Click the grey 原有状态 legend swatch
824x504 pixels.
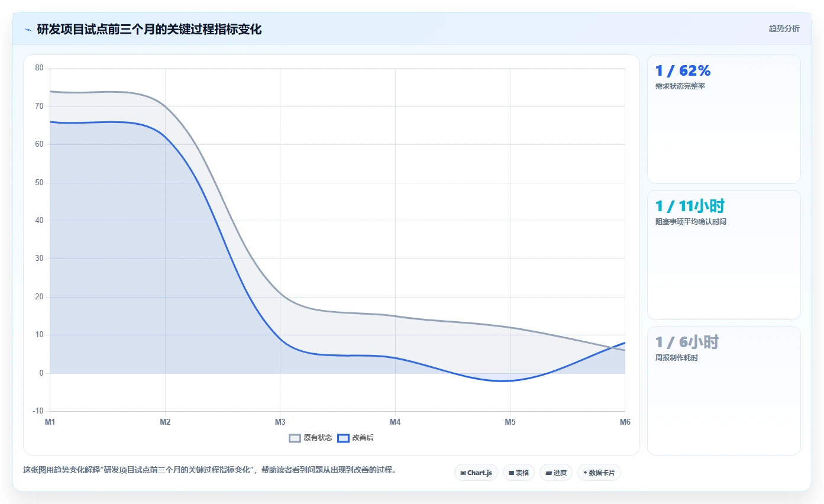tap(295, 438)
